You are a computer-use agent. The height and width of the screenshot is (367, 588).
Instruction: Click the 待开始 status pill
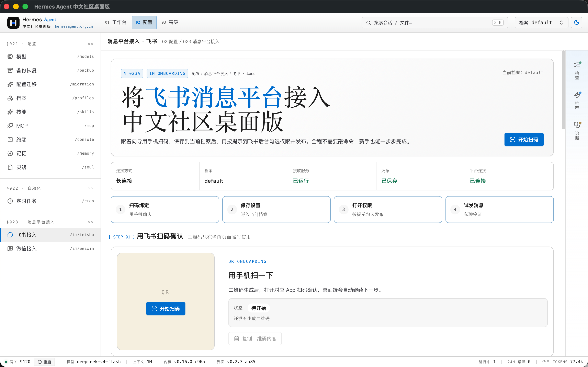[259, 308]
